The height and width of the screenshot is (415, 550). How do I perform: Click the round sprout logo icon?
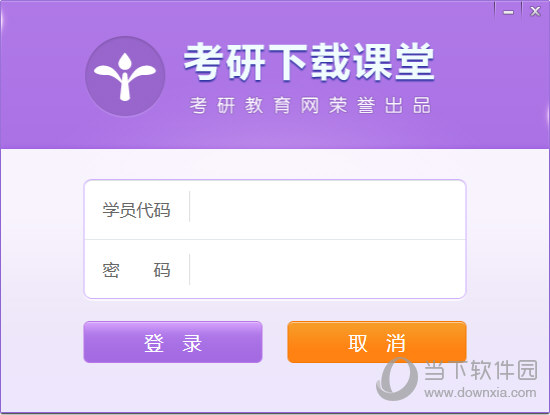tap(125, 76)
